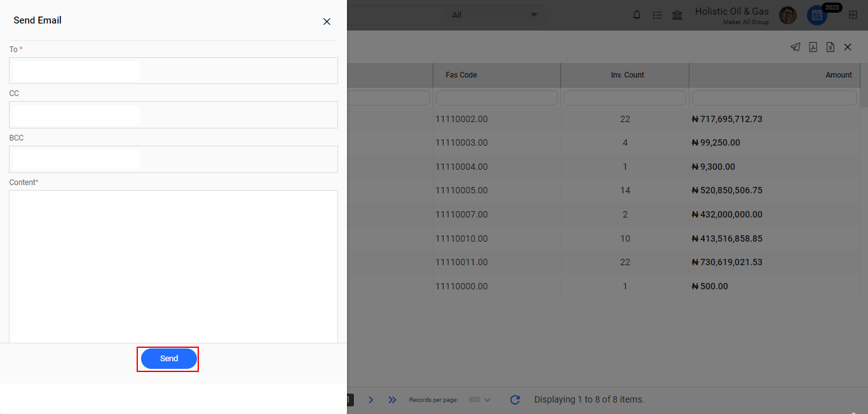Image resolution: width=868 pixels, height=414 pixels.
Task: Open Records per page 500 dropdown
Action: coord(480,400)
